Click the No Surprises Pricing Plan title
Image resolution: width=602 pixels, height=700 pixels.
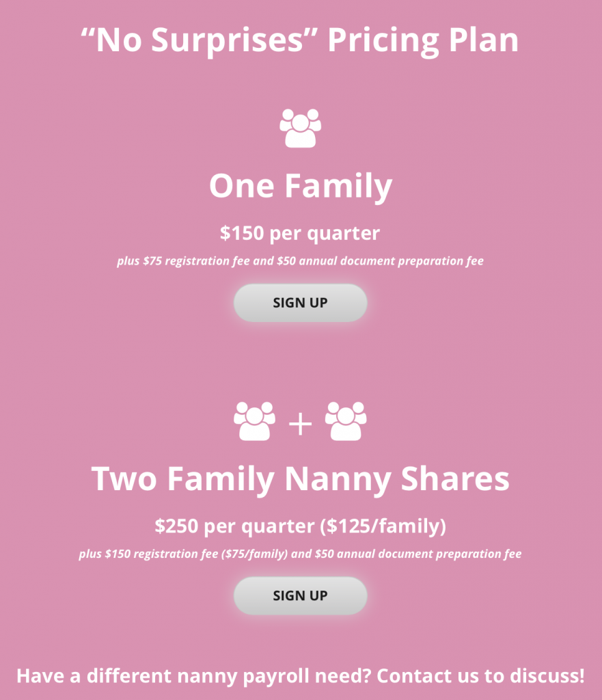[x=301, y=39]
